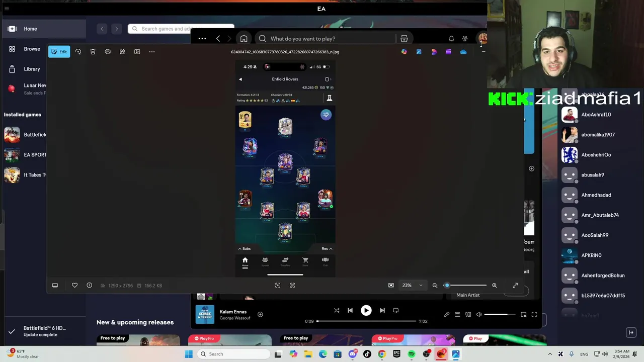The image size is (644, 362).
Task: Click the Edit button in Photos
Action: click(59, 52)
